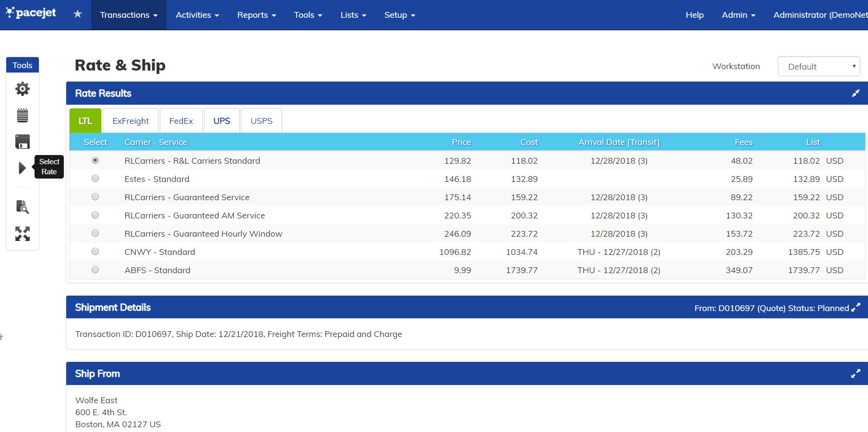The image size is (868, 432).
Task: Open the Setup menu
Action: (400, 15)
